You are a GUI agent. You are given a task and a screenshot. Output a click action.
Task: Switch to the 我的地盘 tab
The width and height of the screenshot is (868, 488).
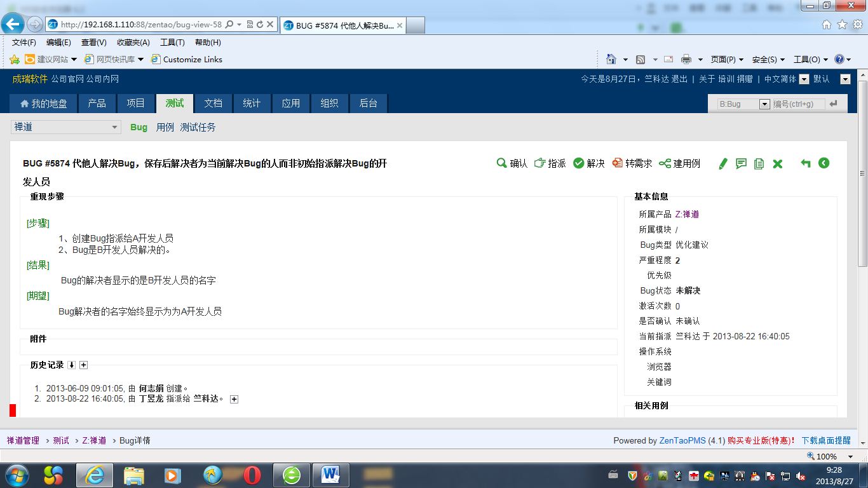point(43,104)
